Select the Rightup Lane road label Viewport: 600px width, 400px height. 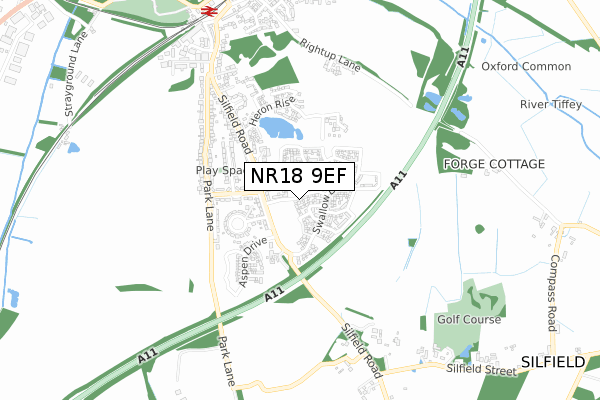(x=330, y=55)
